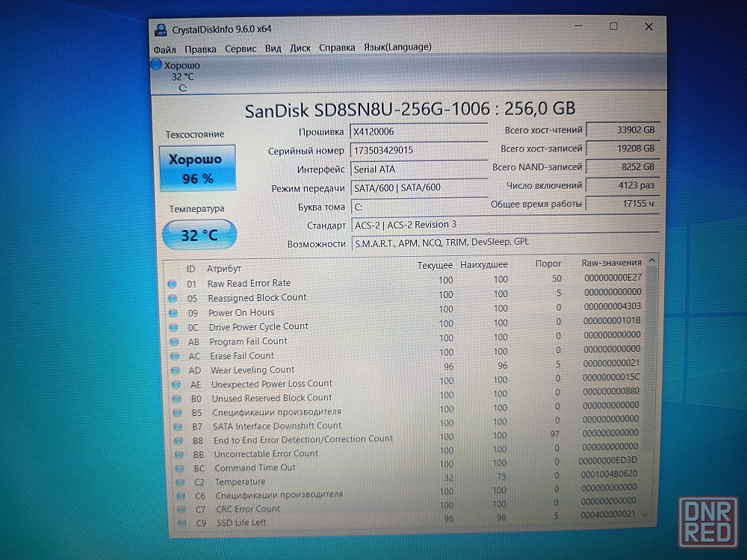This screenshot has height=560, width=747.
Task: Click the Возможности field with S.M.A.R.T., APM
Action: coord(506,243)
